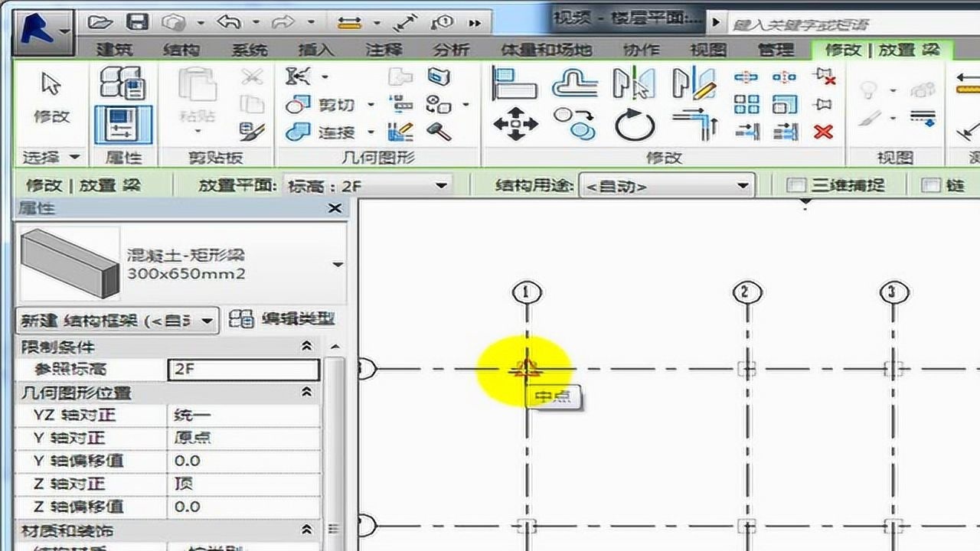Select the Offset tool
The width and height of the screenshot is (980, 551).
(x=575, y=83)
